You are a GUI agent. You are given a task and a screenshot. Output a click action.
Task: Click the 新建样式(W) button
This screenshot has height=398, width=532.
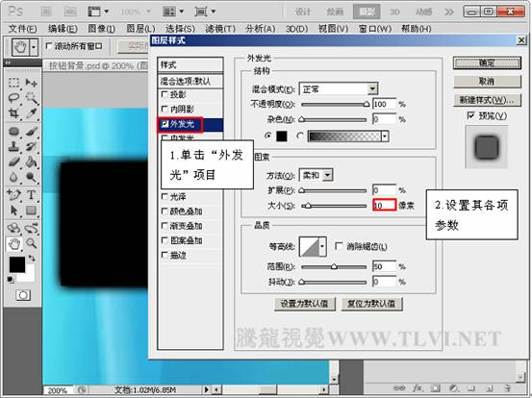click(487, 100)
